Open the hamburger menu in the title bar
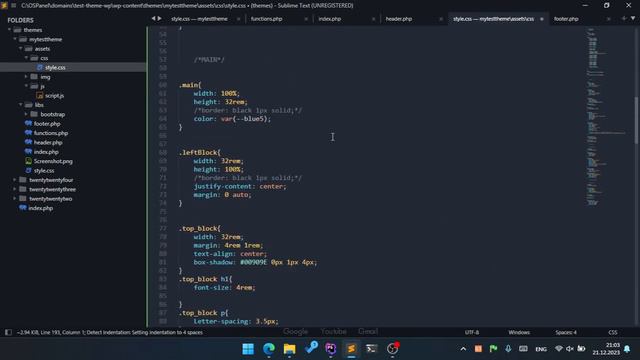The image size is (640, 360). click(x=13, y=5)
